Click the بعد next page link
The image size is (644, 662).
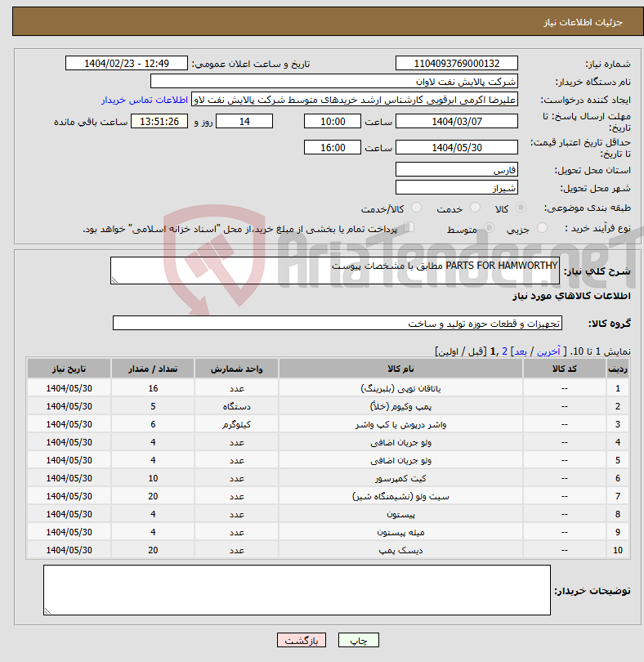click(x=521, y=351)
